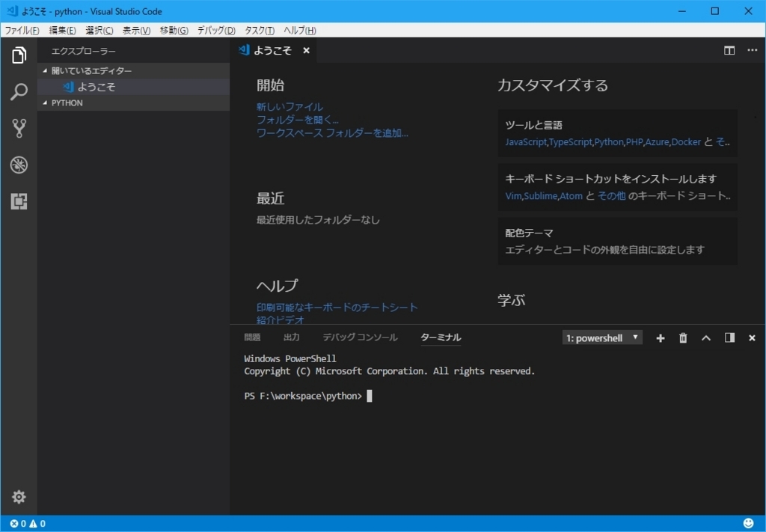Open the 表示(V) menu
This screenshot has height=532, width=766.
(x=136, y=30)
